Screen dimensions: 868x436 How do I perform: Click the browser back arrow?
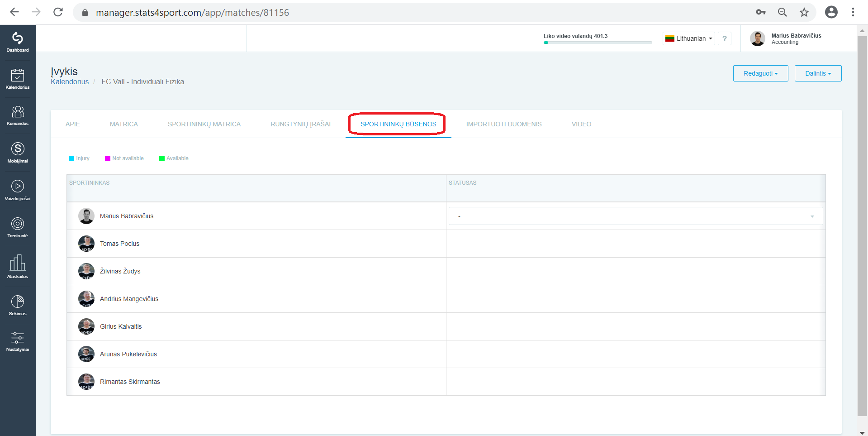[x=14, y=12]
